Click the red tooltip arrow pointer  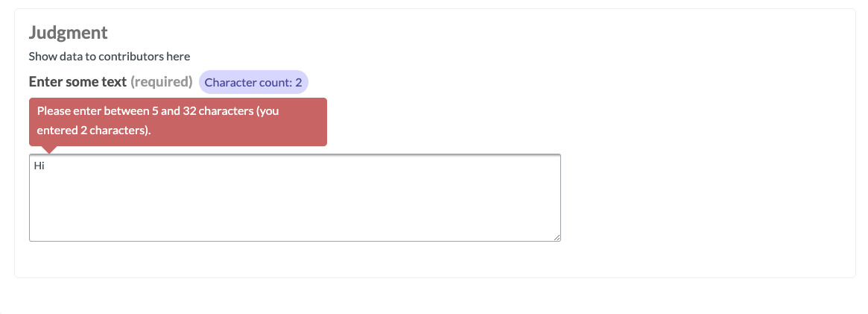point(49,149)
